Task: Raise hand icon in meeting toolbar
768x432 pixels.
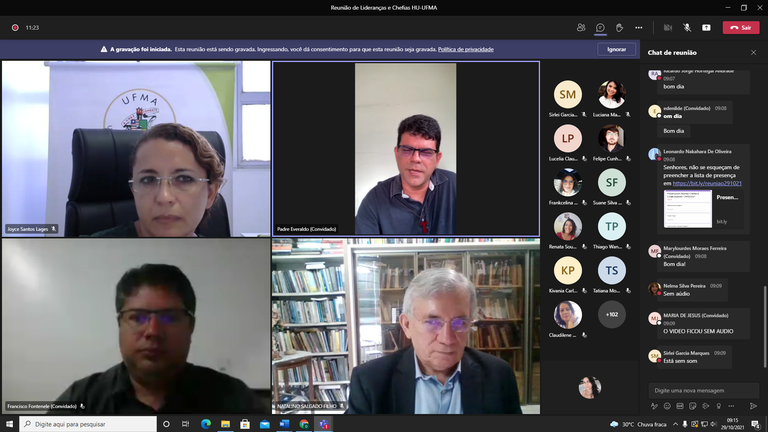Action: (x=619, y=28)
